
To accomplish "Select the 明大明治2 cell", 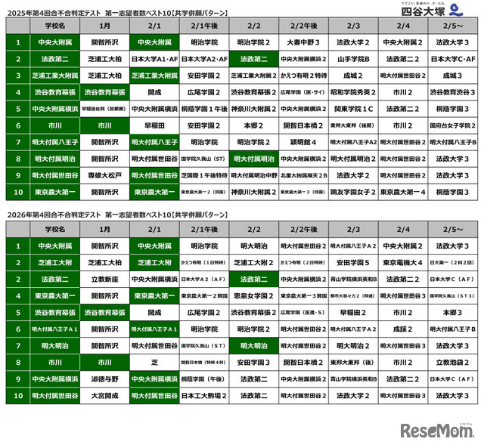I will (353, 346).
